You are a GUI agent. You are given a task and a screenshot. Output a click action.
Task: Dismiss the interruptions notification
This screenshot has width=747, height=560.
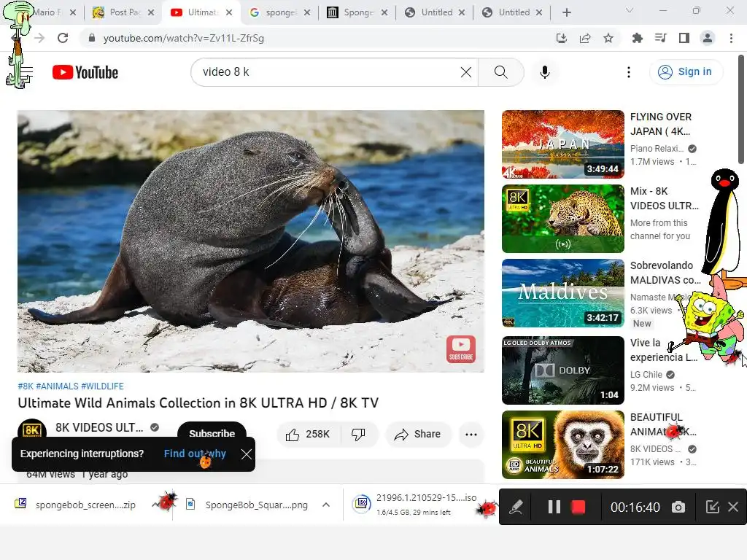247,454
